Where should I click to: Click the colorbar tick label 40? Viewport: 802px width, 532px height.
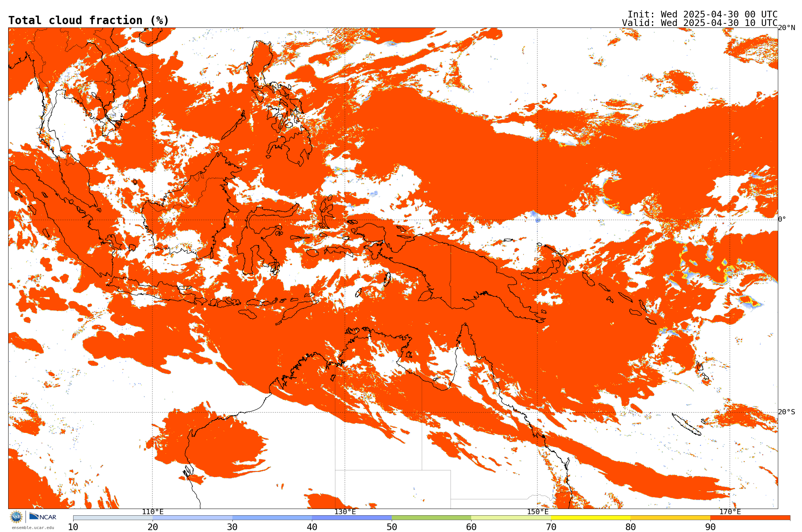(x=312, y=527)
